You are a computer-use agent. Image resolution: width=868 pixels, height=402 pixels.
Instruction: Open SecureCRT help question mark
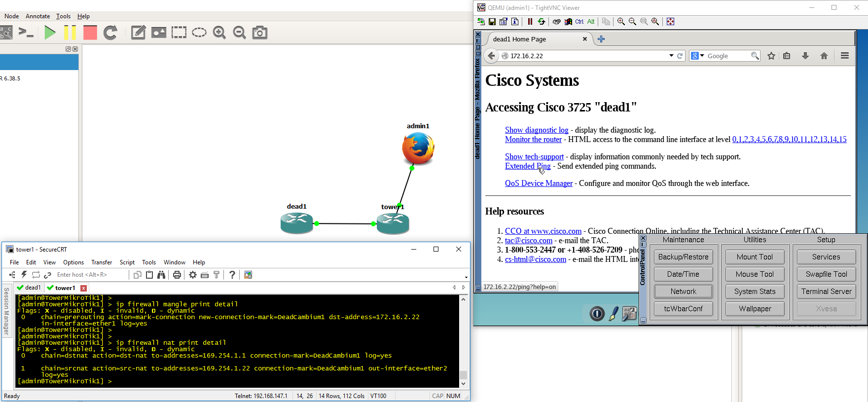232,275
